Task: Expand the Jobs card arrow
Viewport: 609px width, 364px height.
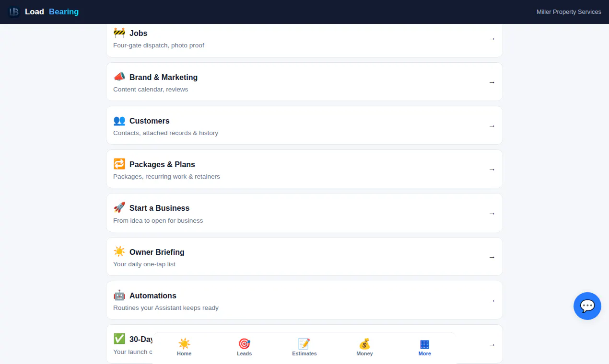Action: tap(492, 39)
